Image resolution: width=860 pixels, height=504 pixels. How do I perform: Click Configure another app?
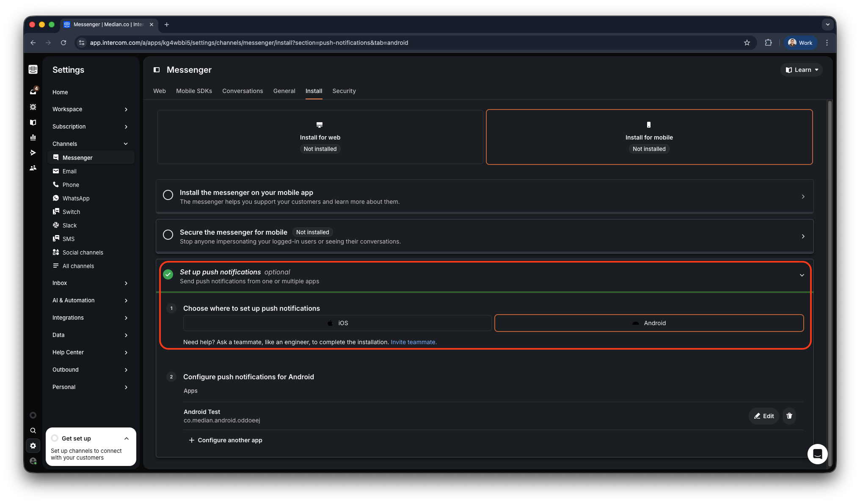pos(225,440)
